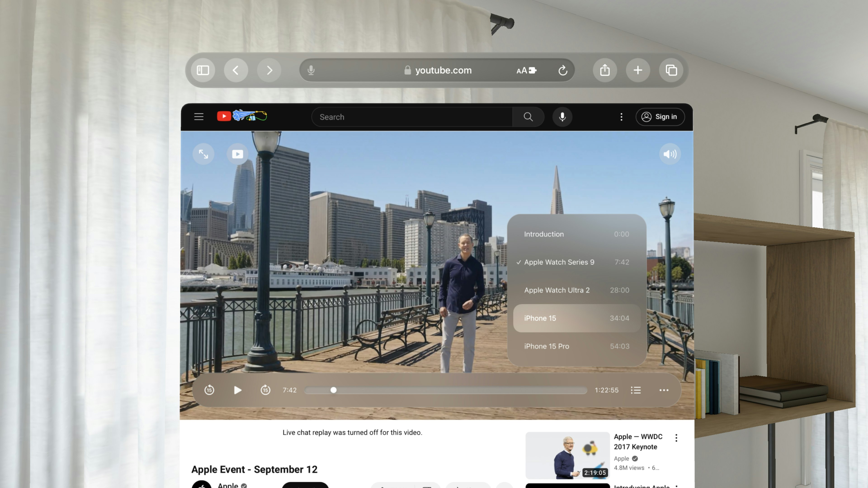Image resolution: width=868 pixels, height=488 pixels.
Task: Jump to Introduction chapter
Action: (577, 234)
